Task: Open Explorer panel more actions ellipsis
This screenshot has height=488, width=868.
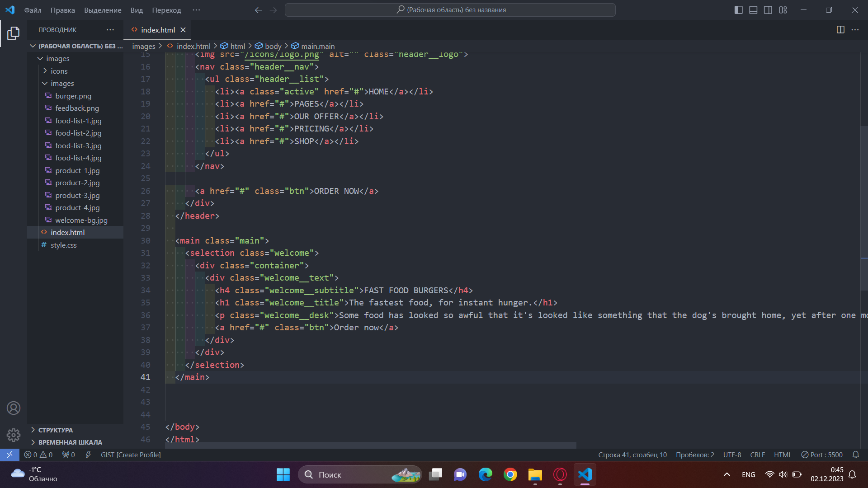Action: coord(110,30)
